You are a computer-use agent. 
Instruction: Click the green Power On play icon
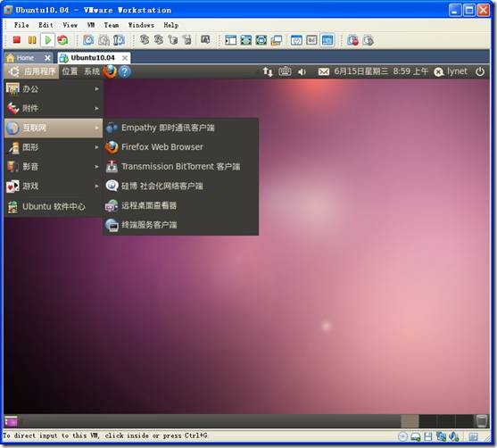click(48, 40)
